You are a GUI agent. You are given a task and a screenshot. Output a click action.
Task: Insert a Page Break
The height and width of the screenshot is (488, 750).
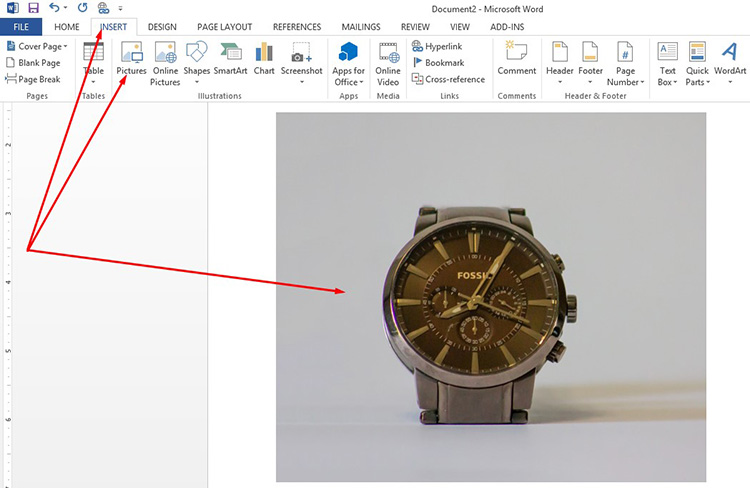click(x=34, y=79)
